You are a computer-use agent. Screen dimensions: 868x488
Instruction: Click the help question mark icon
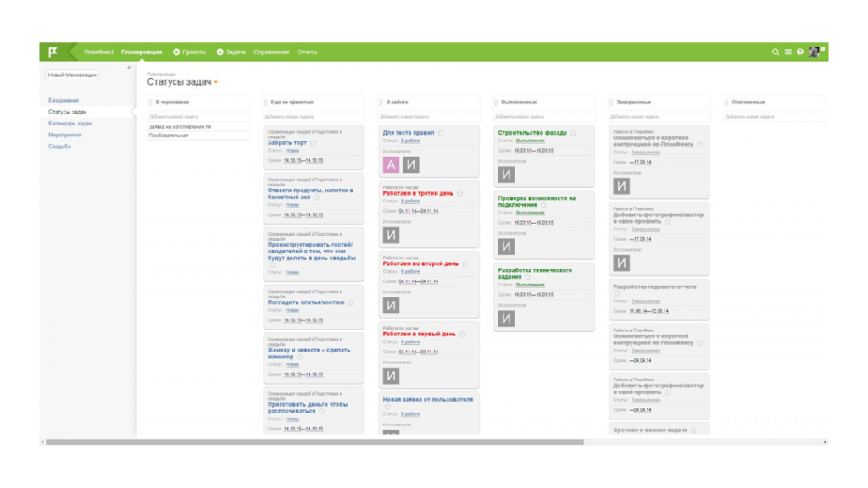pos(799,53)
